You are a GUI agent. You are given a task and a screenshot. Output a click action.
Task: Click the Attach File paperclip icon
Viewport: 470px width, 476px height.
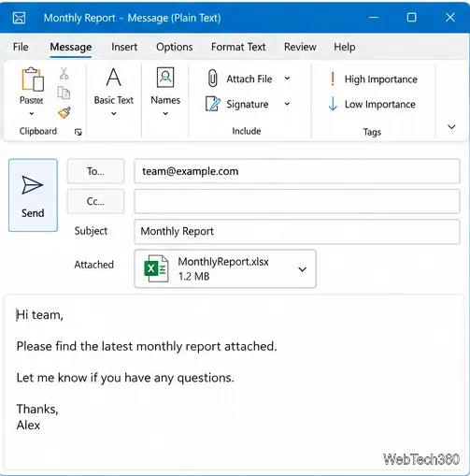(x=212, y=79)
